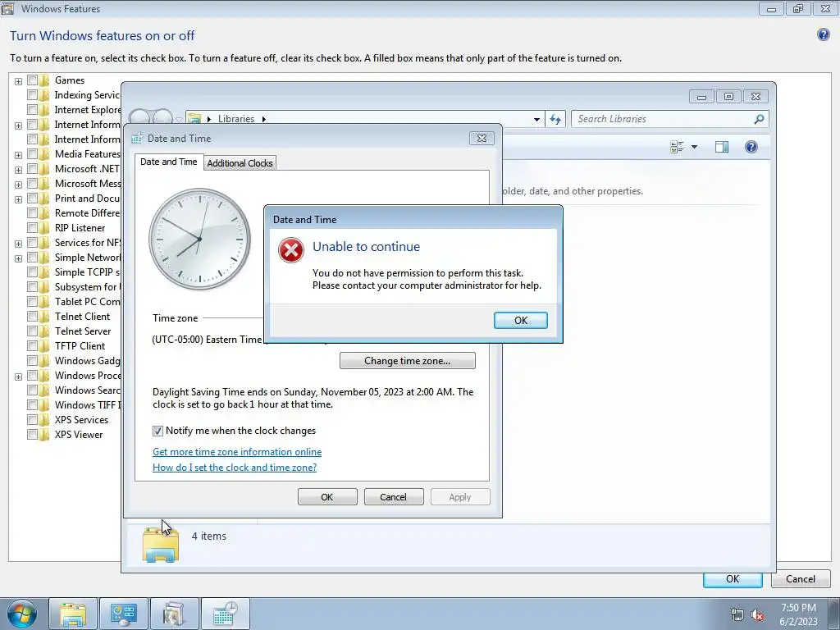Click the network icon in system tray
Viewport: 840px width, 630px height.
click(737, 614)
